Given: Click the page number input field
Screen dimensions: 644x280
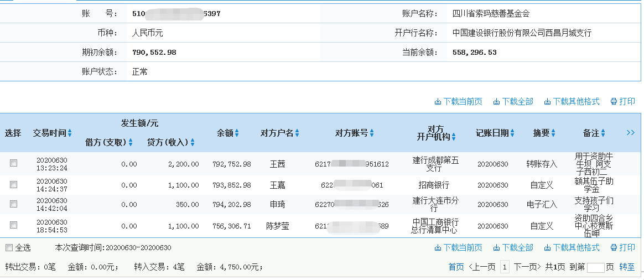Looking at the screenshot, I should point(595,268).
